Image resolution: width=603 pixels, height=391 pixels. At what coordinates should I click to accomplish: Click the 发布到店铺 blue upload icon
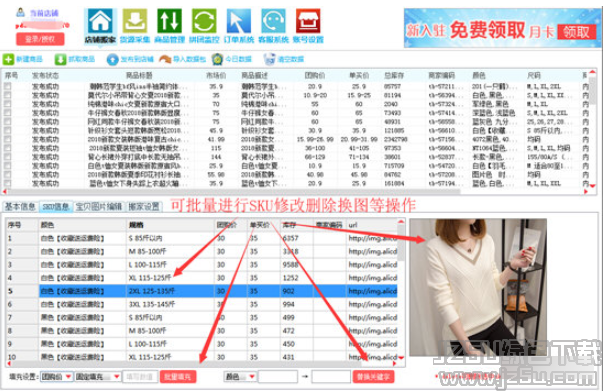pyautogui.click(x=112, y=59)
